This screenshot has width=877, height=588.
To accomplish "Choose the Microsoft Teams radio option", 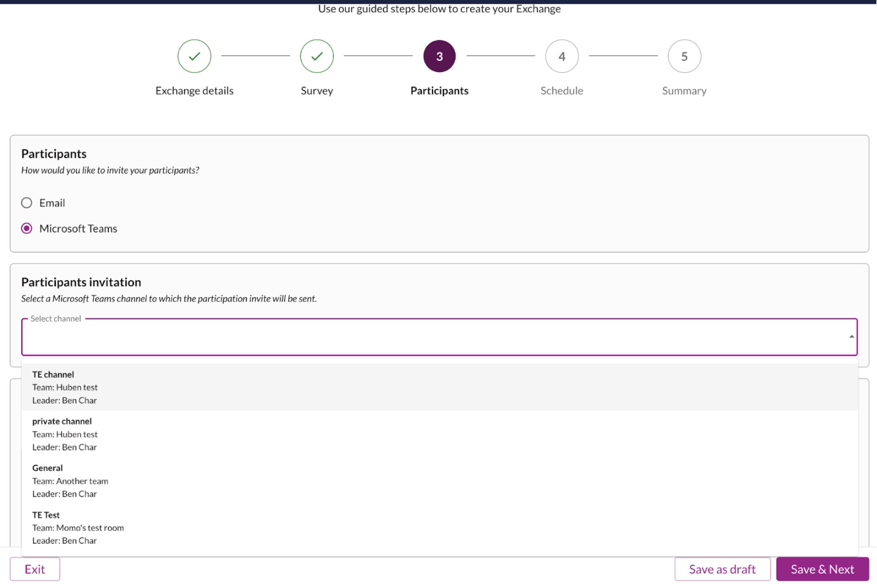I will tap(27, 228).
